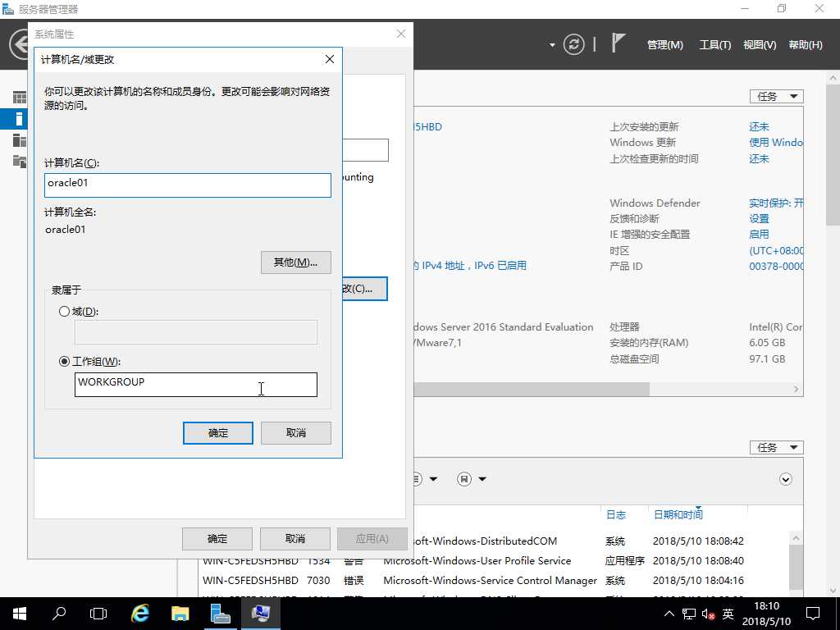840x630 pixels.
Task: Open the All Servers icon in the sidebar
Action: [20, 140]
